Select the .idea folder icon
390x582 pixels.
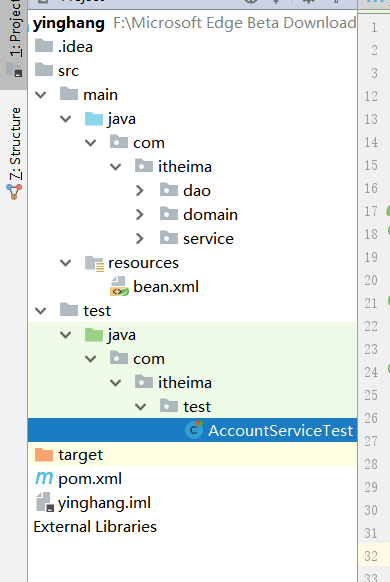(44, 46)
